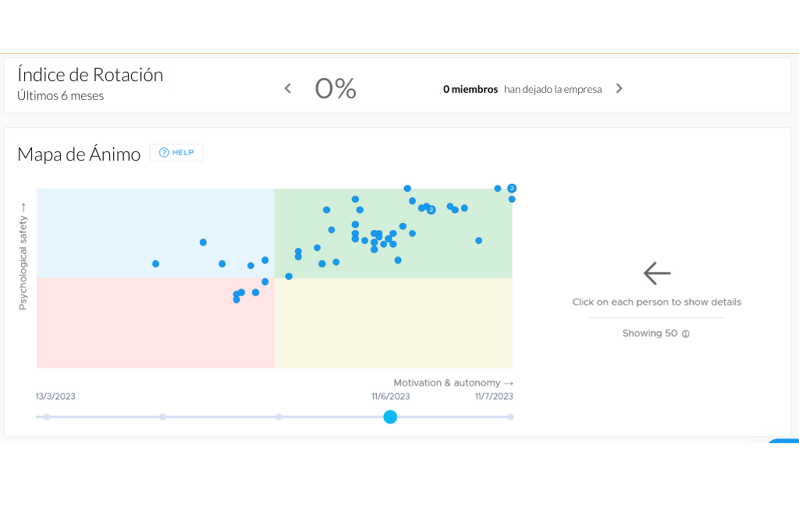Image resolution: width=799 pixels, height=532 pixels.
Task: Select the lowest dot in the red quadrant
Action: (236, 300)
